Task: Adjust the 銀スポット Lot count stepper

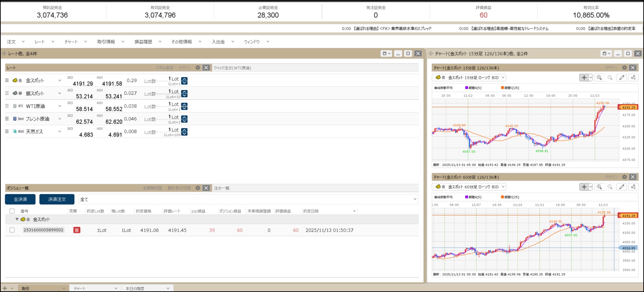Action: pyautogui.click(x=184, y=93)
